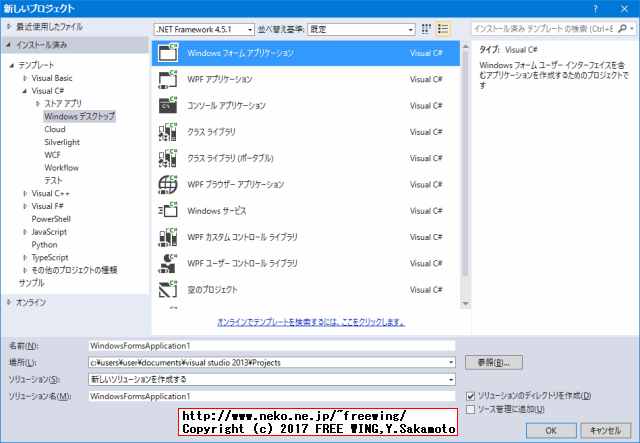The image size is (640, 443).
Task: Click the installed template search box
Action: coord(544,29)
